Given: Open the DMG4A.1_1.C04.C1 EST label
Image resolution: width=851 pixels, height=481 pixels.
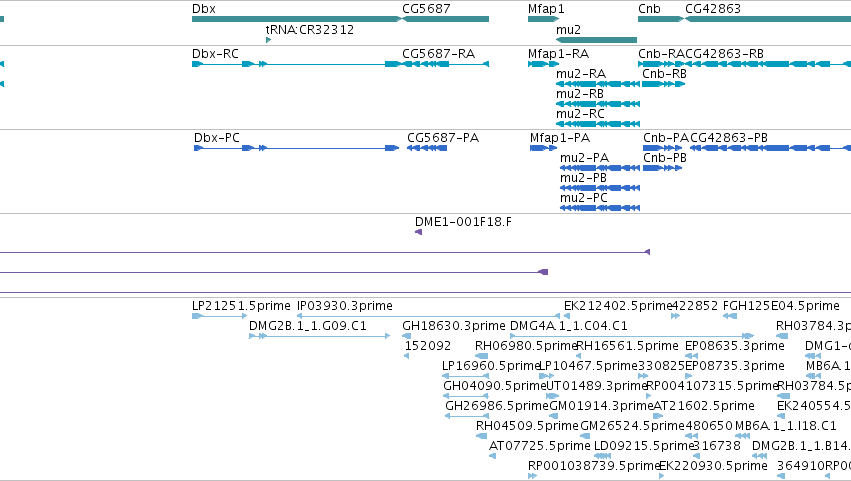Looking at the screenshot, I should pyautogui.click(x=569, y=326).
